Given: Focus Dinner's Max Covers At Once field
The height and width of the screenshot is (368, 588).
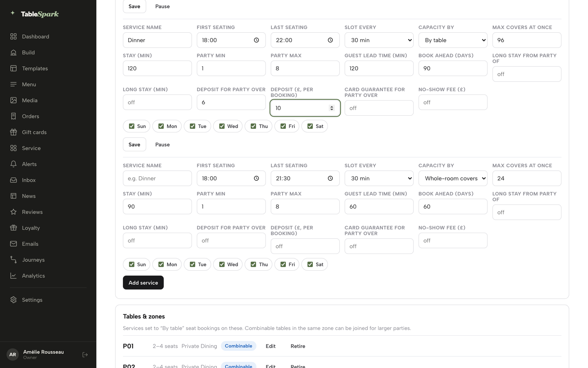Looking at the screenshot, I should 527,40.
